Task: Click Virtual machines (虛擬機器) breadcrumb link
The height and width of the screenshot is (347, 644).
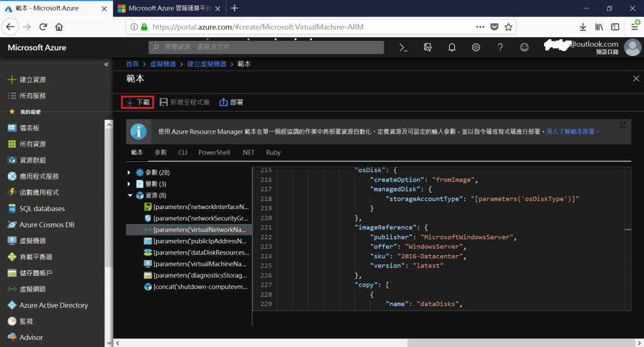Action: [x=163, y=64]
